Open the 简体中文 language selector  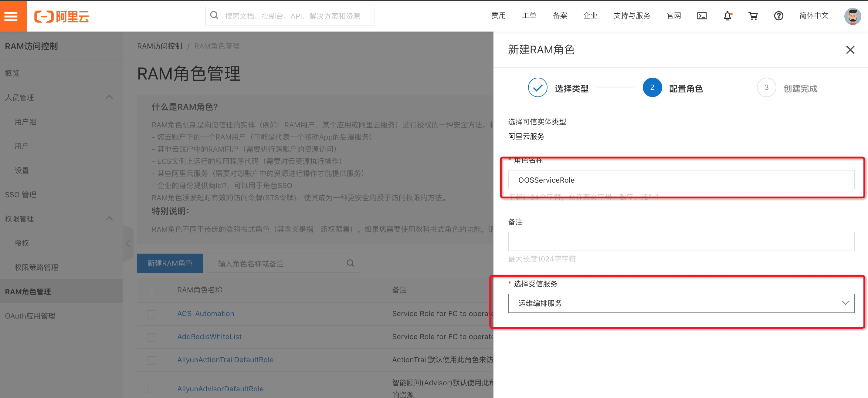[813, 15]
